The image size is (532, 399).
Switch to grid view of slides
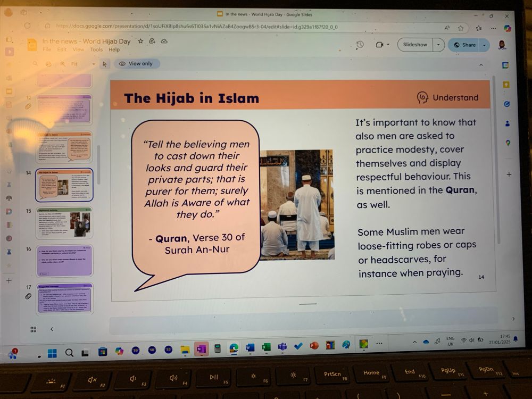click(x=33, y=329)
